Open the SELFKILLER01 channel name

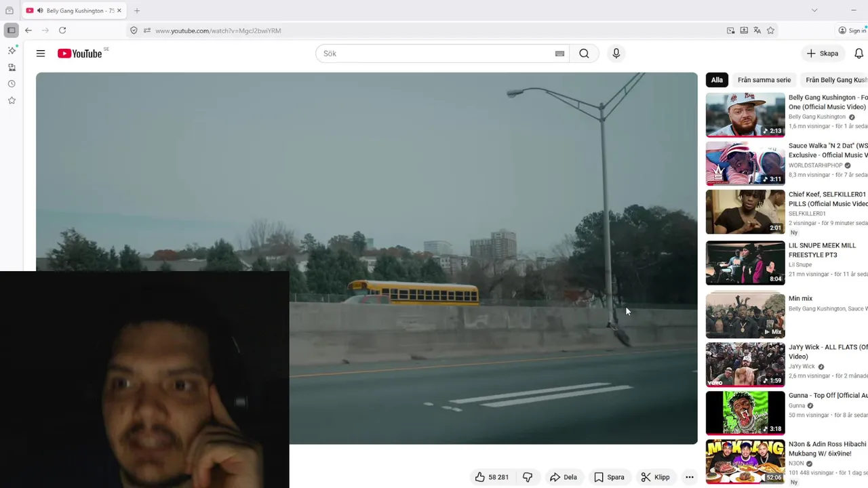[807, 213]
